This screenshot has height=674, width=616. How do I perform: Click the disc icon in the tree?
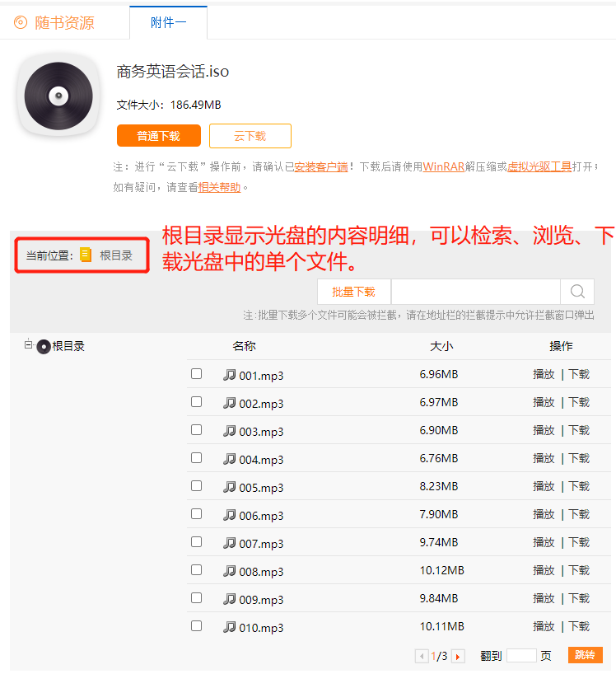tap(44, 347)
